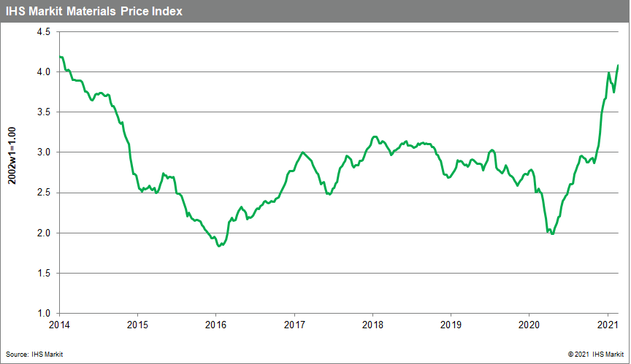Click the 1.5 y-axis tick label

[x=42, y=273]
